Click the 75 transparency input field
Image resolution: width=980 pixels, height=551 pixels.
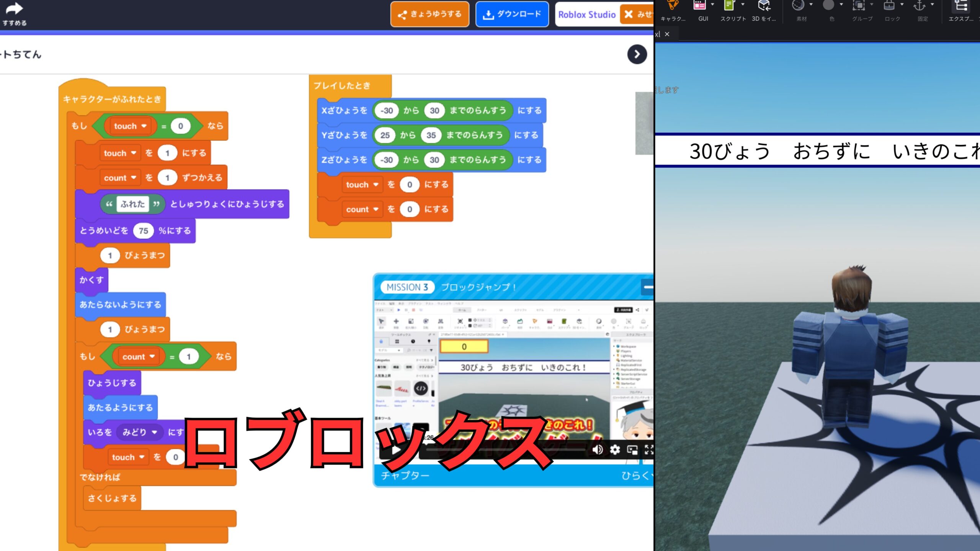(143, 231)
